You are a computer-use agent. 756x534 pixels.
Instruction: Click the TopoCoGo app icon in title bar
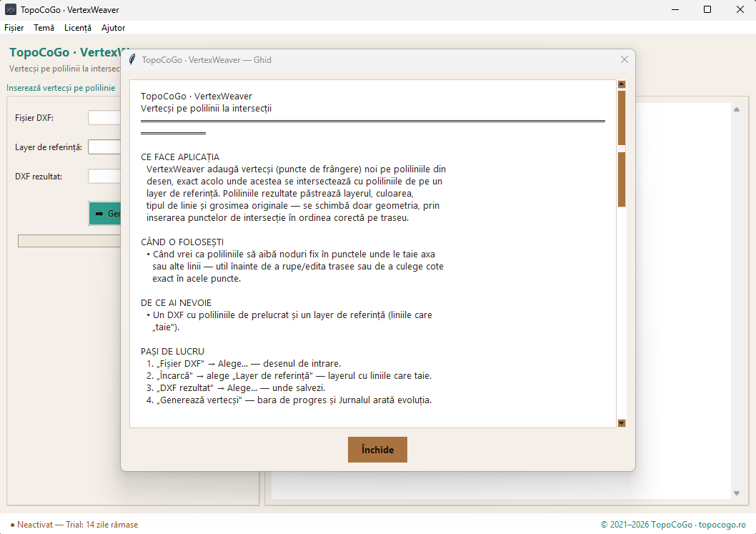coord(10,9)
